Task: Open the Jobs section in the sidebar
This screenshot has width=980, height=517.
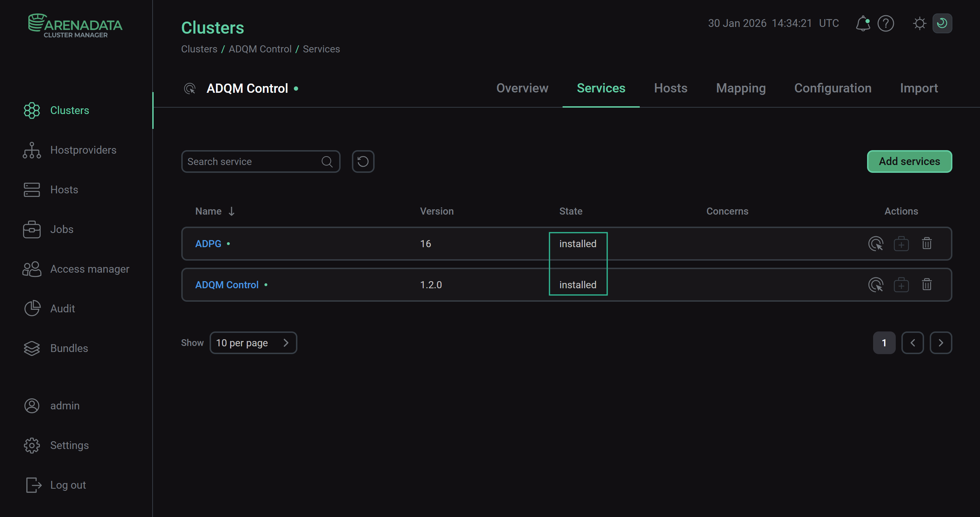Action: [x=62, y=229]
